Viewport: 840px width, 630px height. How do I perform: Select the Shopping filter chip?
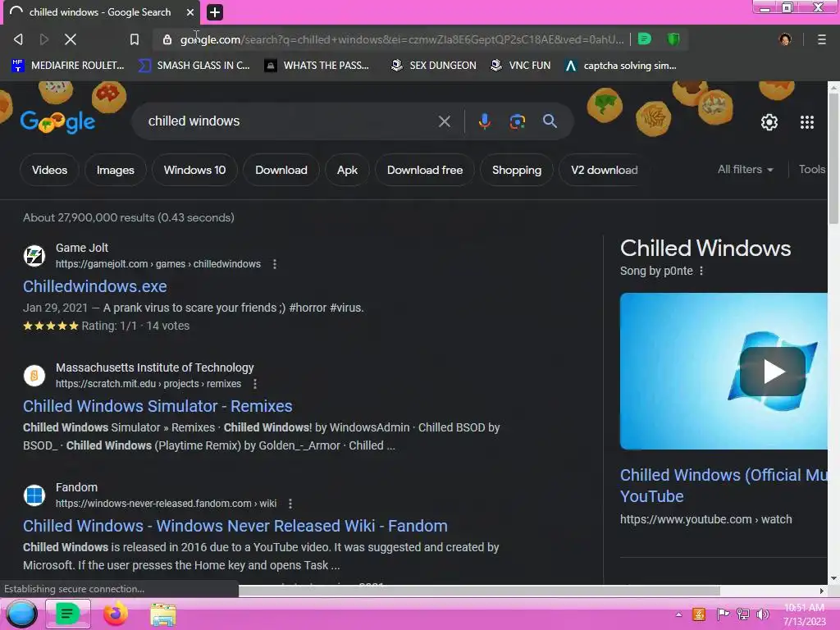pyautogui.click(x=517, y=170)
